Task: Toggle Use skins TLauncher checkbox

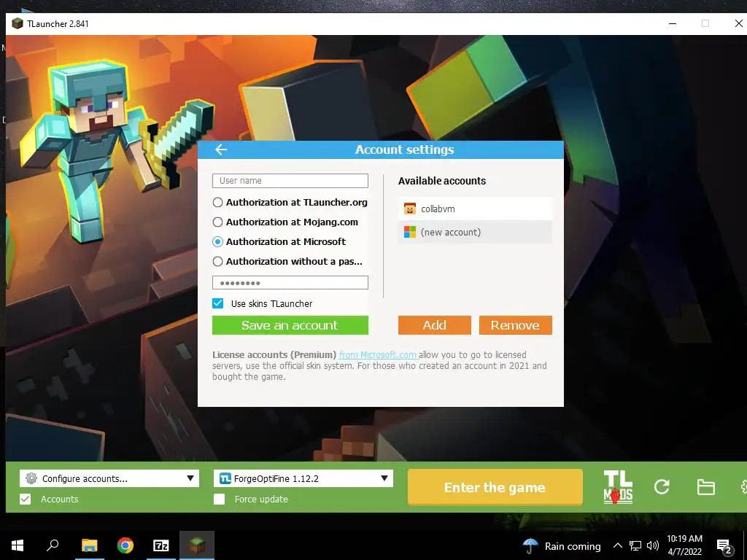Action: (x=217, y=303)
